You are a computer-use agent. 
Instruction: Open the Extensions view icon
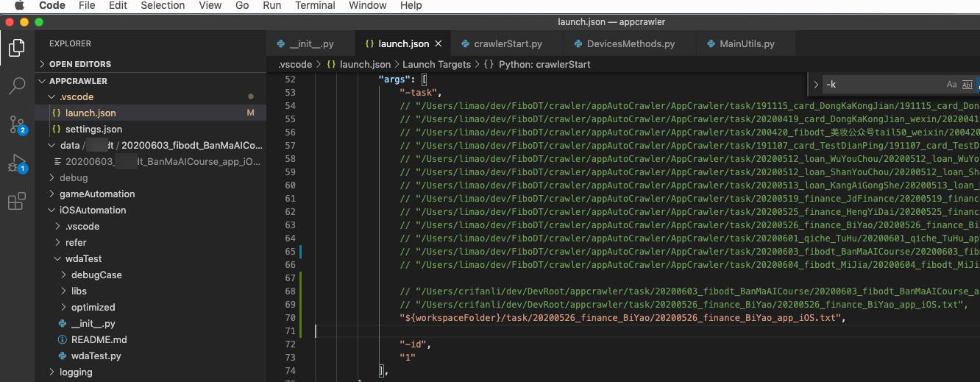point(17,201)
